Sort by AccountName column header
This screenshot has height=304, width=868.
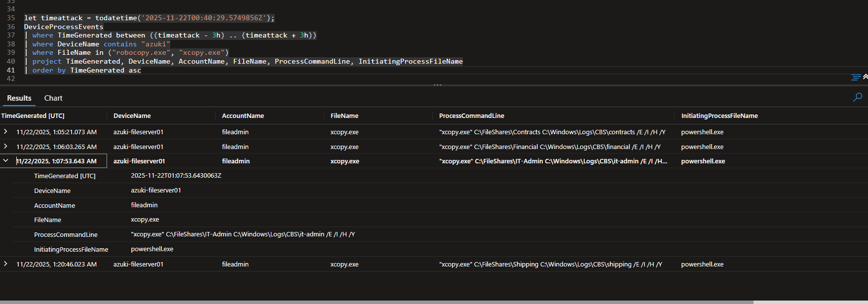coord(243,115)
